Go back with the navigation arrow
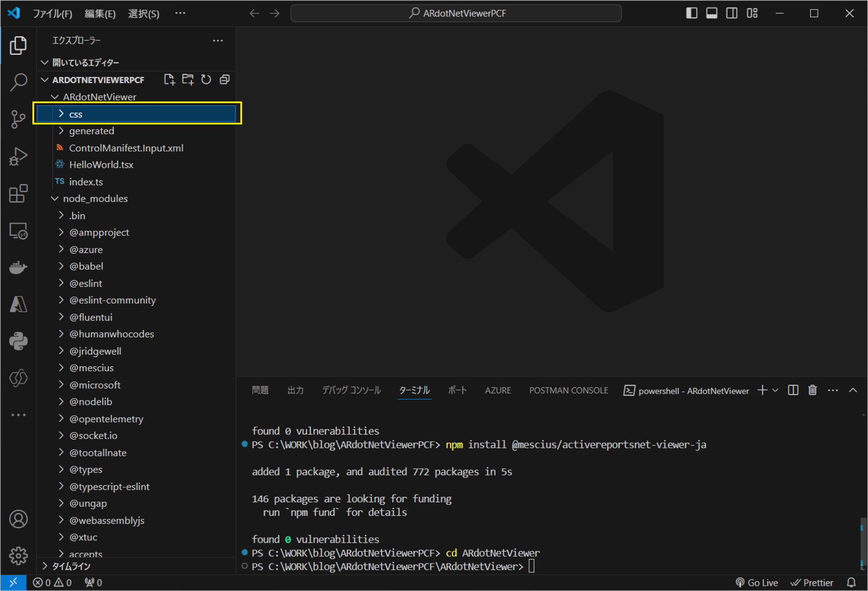The width and height of the screenshot is (868, 591). [x=255, y=14]
